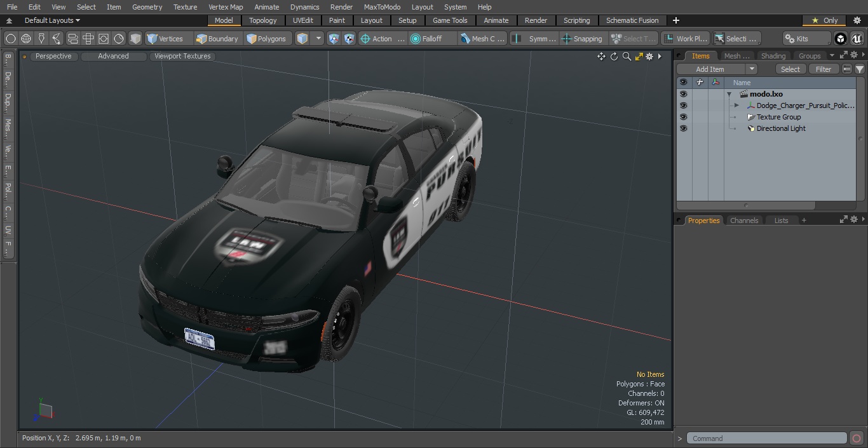
Task: Open the MaxToModo menu
Action: coord(382,7)
